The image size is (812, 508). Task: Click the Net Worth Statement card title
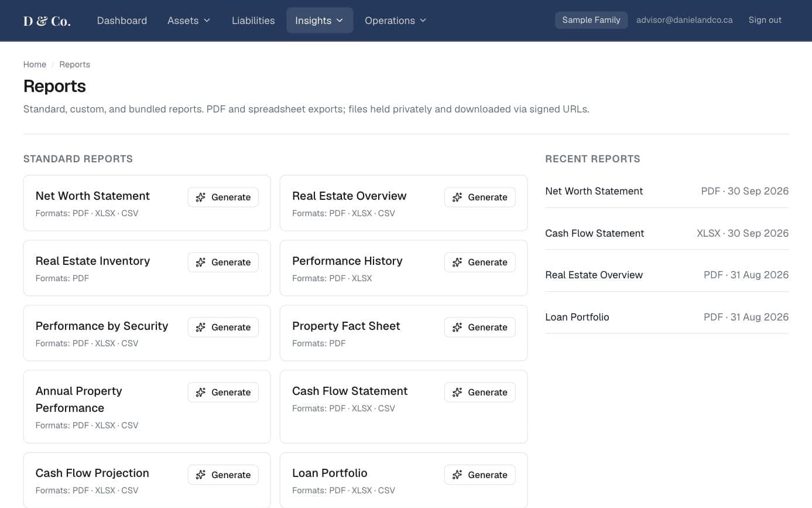92,196
